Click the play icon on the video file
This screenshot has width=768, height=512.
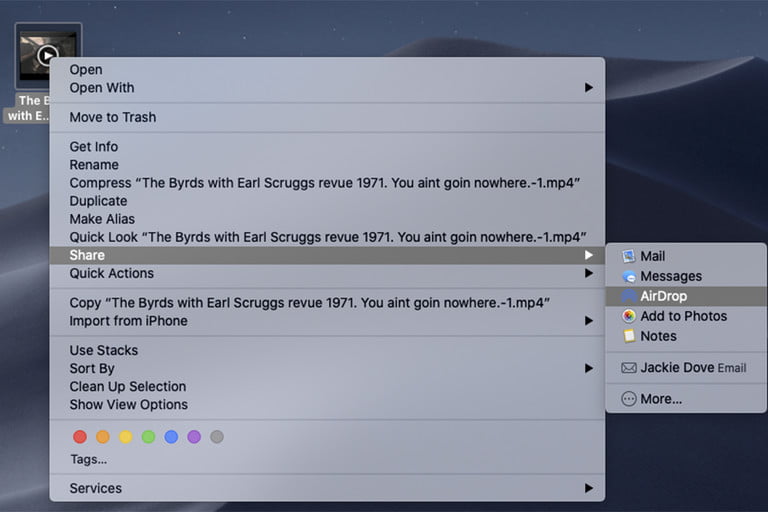coord(48,55)
